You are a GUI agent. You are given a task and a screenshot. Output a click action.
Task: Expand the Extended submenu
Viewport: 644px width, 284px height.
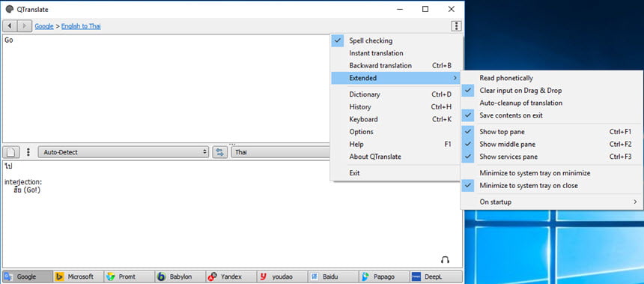pyautogui.click(x=395, y=78)
